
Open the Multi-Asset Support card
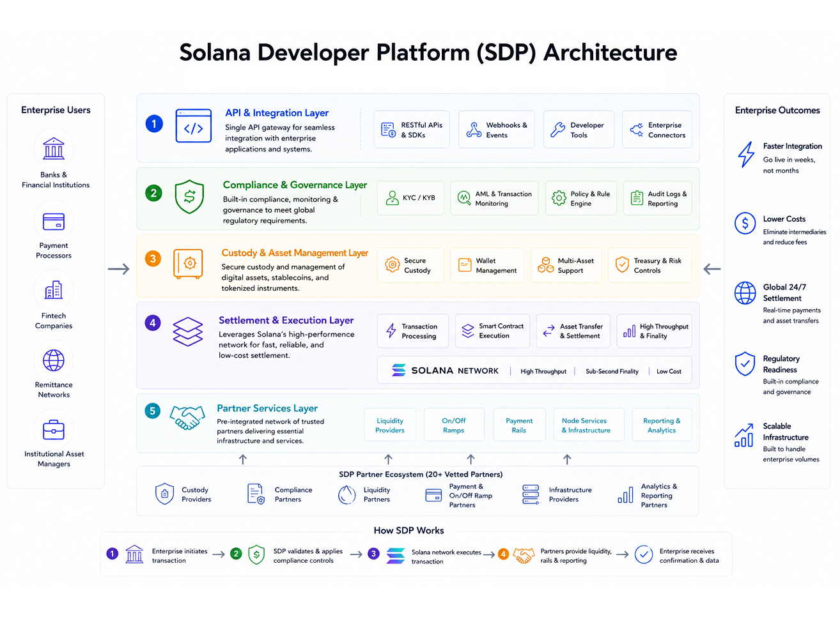tap(566, 265)
